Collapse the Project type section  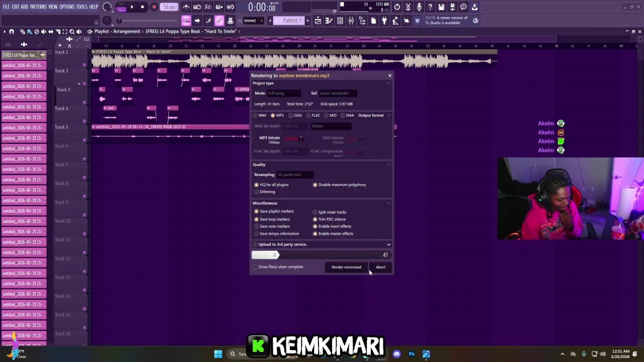pyautogui.click(x=389, y=83)
